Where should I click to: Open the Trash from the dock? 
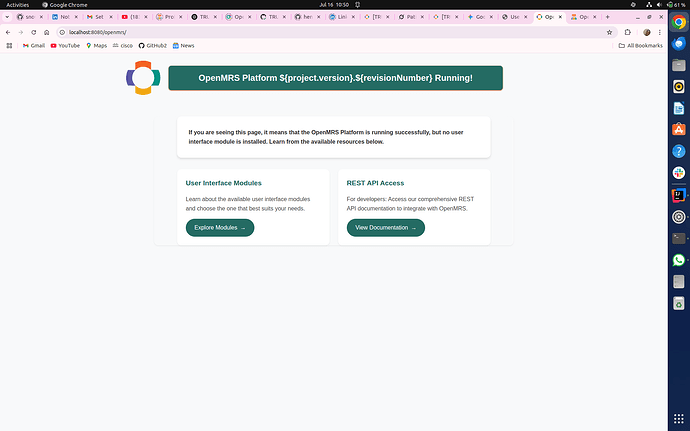679,303
